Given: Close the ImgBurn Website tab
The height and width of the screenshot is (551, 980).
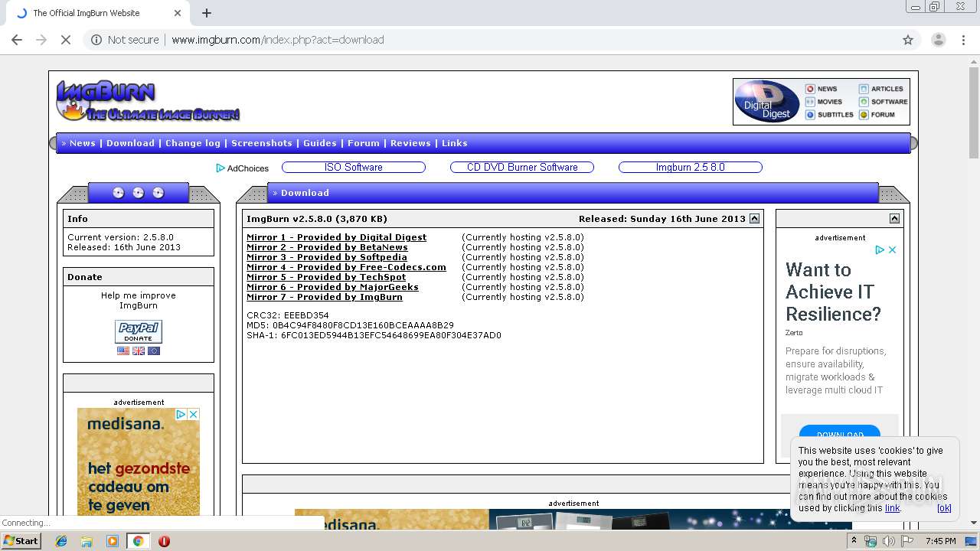Looking at the screenshot, I should tap(178, 13).
